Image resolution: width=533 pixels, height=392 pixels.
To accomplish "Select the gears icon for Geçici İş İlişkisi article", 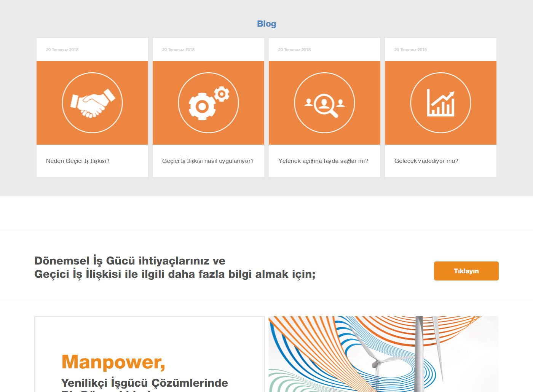I will point(208,102).
